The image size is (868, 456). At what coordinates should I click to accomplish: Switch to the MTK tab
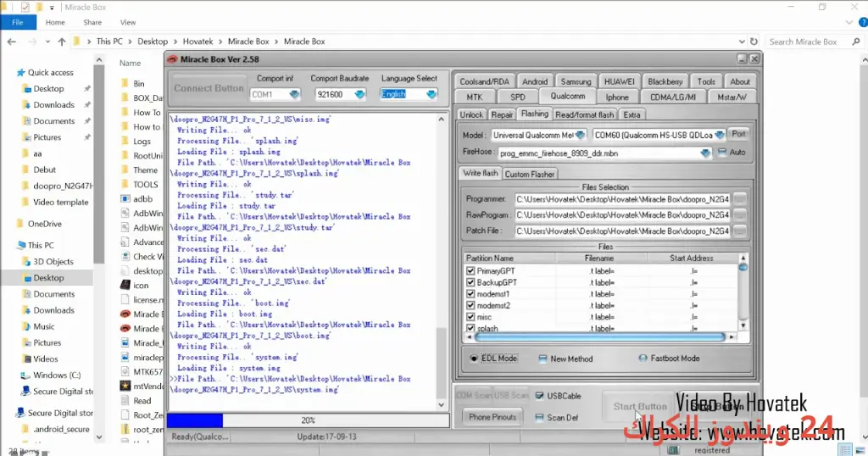(x=475, y=97)
